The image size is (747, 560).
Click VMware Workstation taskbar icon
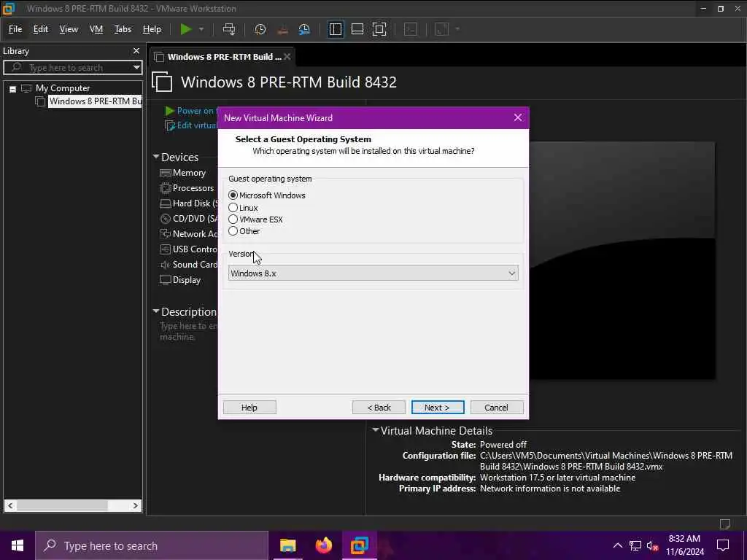pos(360,545)
